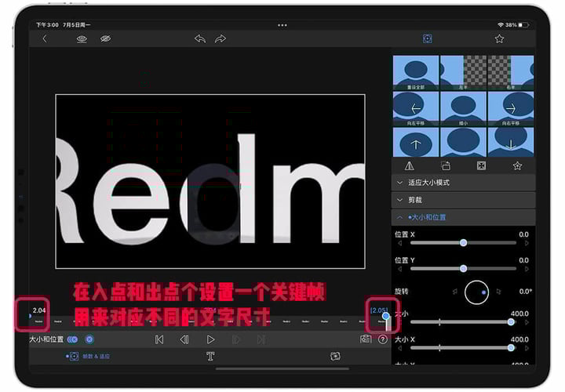Open help with the question mark icon
Image resolution: width=565 pixels, height=392 pixels.
point(383,339)
